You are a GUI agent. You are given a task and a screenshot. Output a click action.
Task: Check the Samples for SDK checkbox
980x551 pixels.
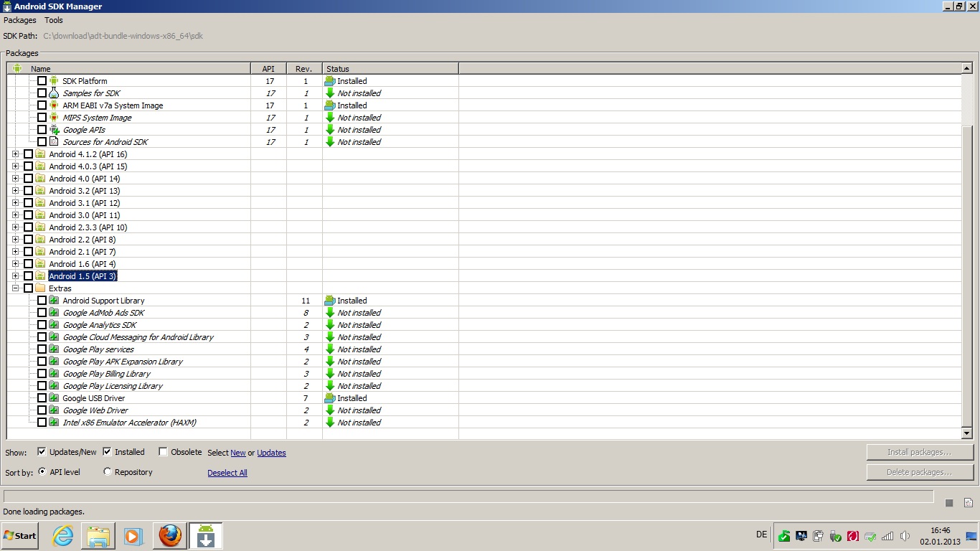[42, 93]
